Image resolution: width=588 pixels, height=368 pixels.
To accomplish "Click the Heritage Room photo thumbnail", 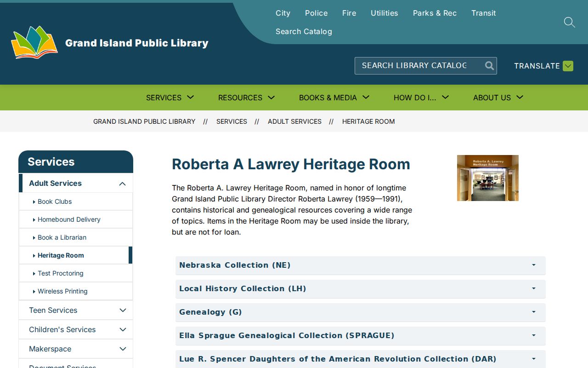I will click(488, 178).
